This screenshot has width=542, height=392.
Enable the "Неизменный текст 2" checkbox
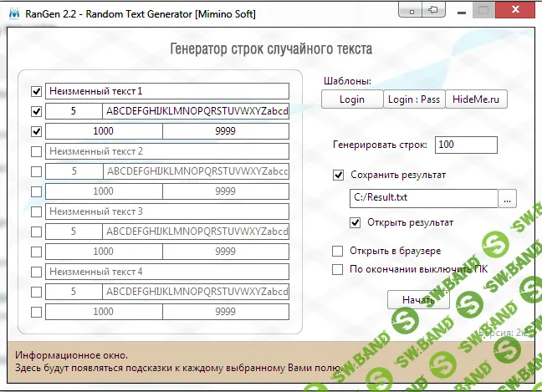[36, 151]
